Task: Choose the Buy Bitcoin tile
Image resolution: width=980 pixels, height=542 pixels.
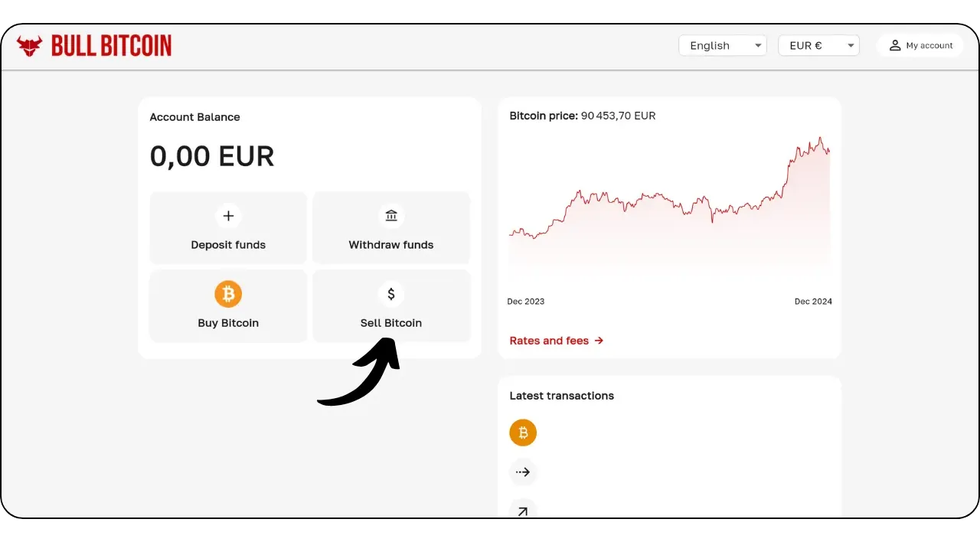Action: coord(228,305)
